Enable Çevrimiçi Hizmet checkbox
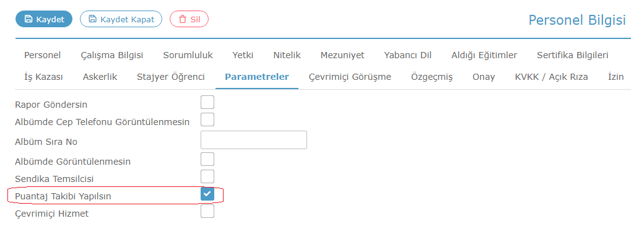The height and width of the screenshot is (234, 644). pyautogui.click(x=207, y=211)
